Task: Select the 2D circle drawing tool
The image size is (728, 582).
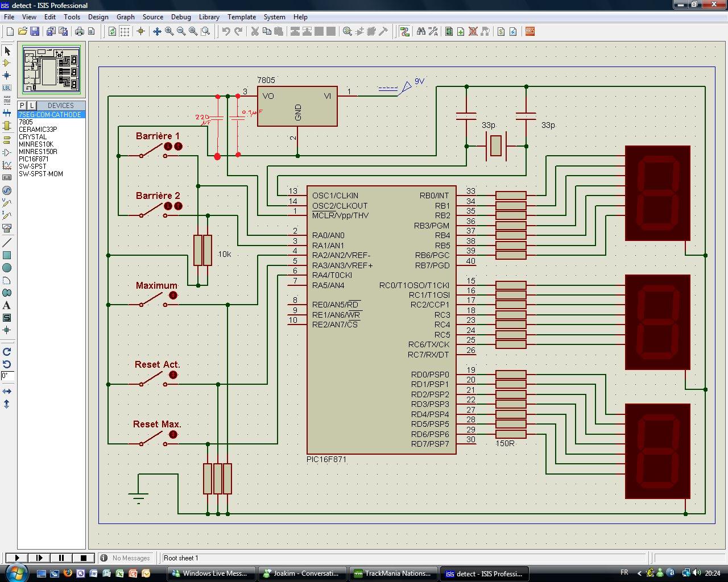Action: click(7, 268)
